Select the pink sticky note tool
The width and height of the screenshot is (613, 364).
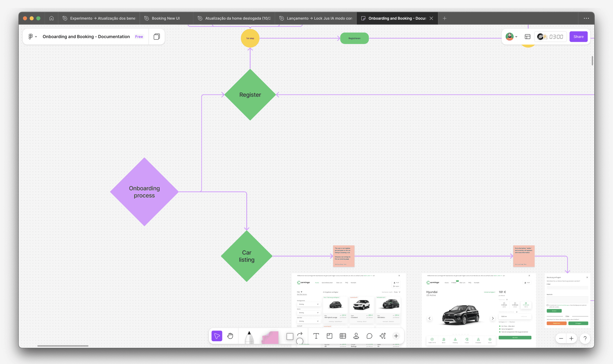[x=270, y=337]
